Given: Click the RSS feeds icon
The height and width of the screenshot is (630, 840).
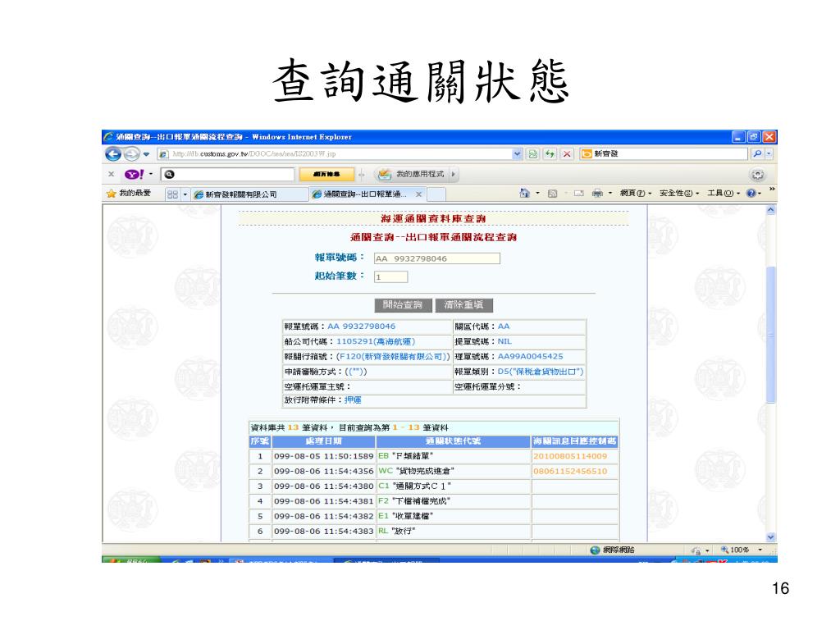Looking at the screenshot, I should tap(552, 194).
